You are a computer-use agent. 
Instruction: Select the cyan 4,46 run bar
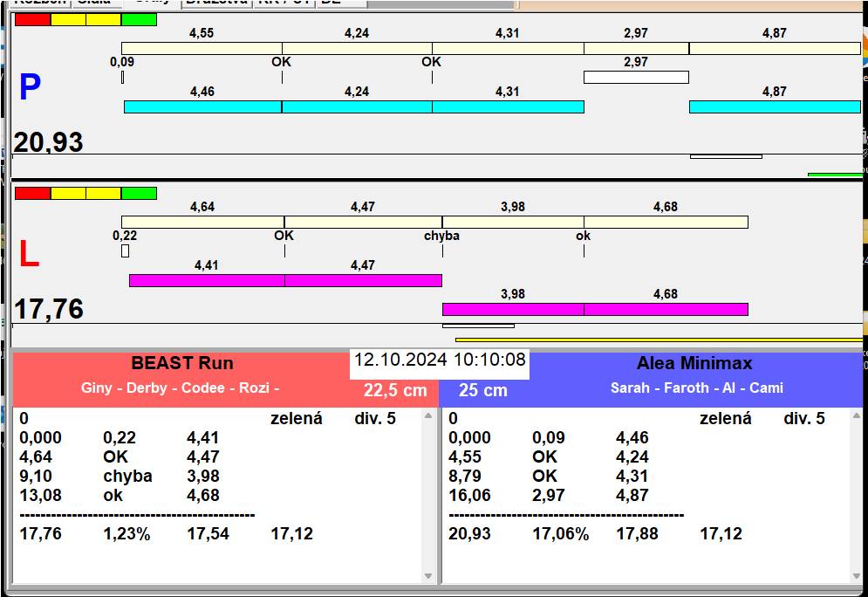click(x=202, y=106)
